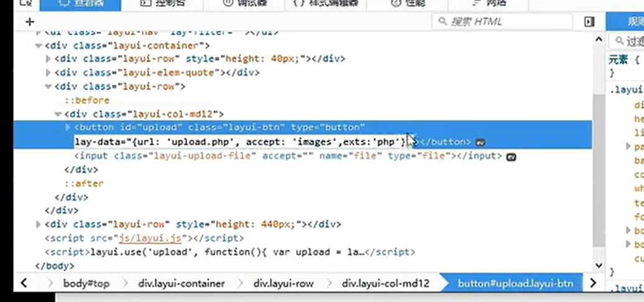Open event badge on the input element line
This screenshot has width=644, height=302.
coord(511,157)
